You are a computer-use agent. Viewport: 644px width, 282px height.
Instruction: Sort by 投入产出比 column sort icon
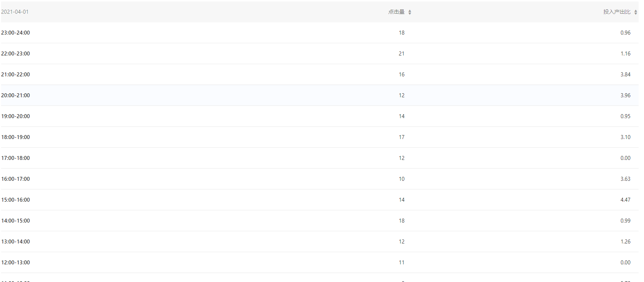[x=636, y=12]
